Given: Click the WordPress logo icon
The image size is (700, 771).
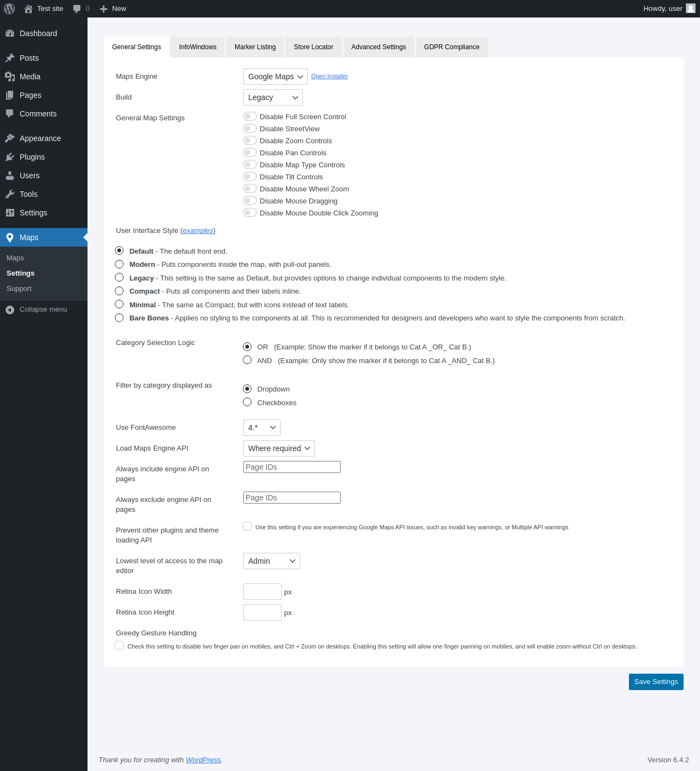Looking at the screenshot, I should pyautogui.click(x=9, y=9).
